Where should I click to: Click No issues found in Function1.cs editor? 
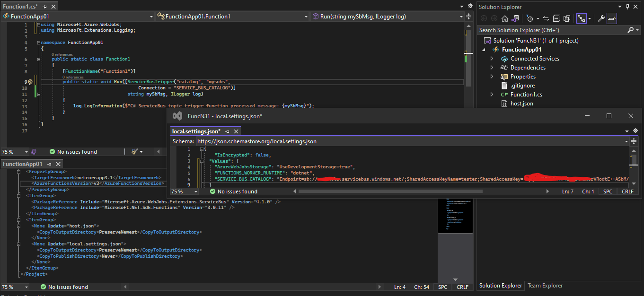[x=73, y=152]
